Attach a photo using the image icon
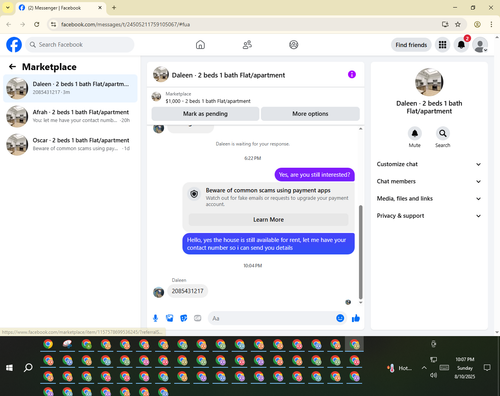The height and width of the screenshot is (396, 500). pyautogui.click(x=170, y=318)
